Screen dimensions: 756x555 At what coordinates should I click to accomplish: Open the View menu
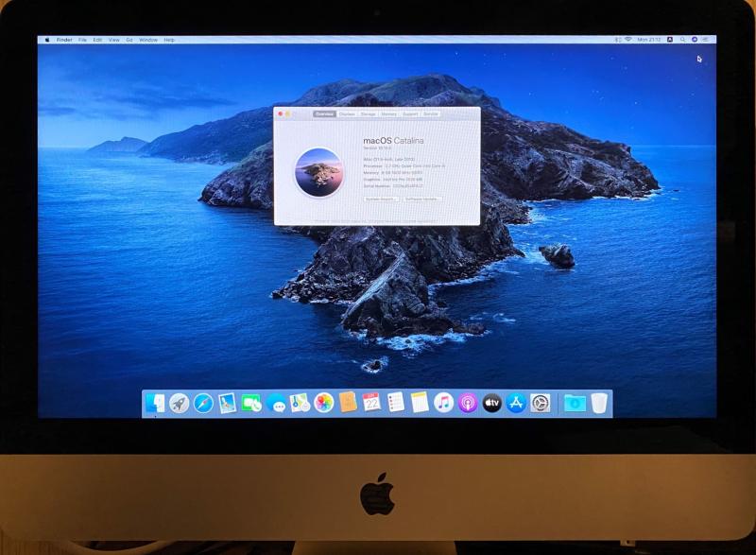click(x=113, y=40)
